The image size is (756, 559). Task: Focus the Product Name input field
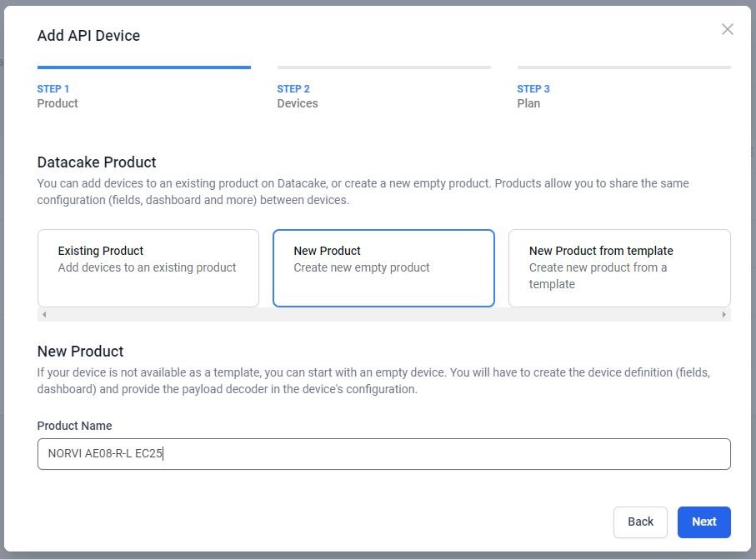[x=383, y=454]
